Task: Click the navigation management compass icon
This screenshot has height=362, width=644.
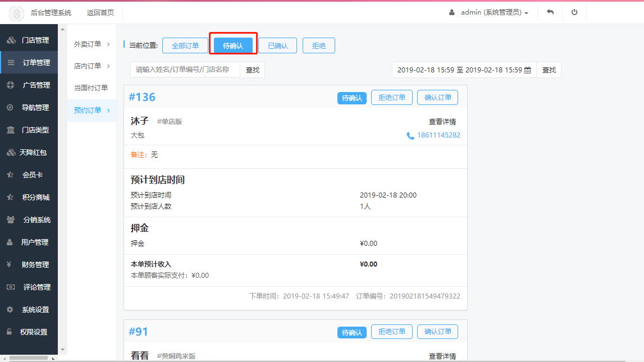Action: (10, 108)
